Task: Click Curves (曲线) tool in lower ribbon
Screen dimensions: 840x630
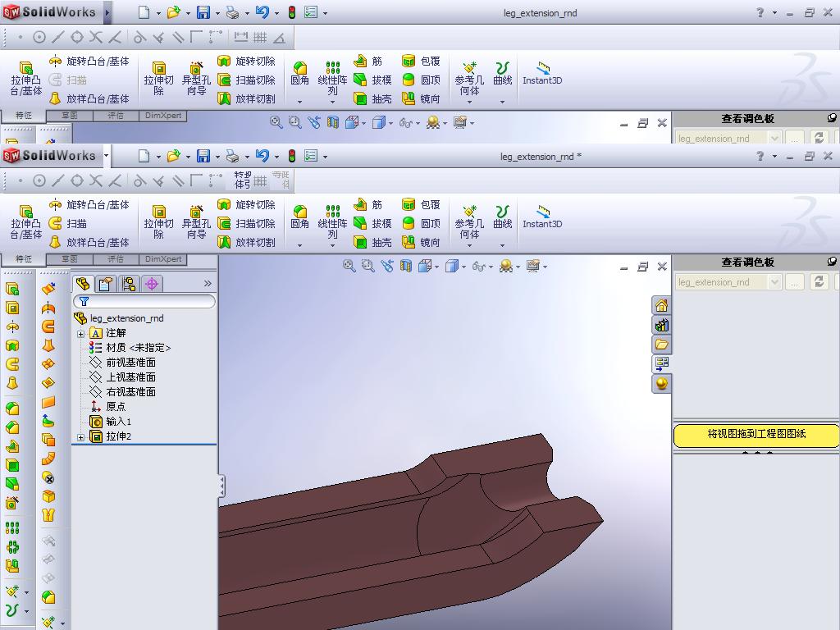Action: pyautogui.click(x=503, y=217)
